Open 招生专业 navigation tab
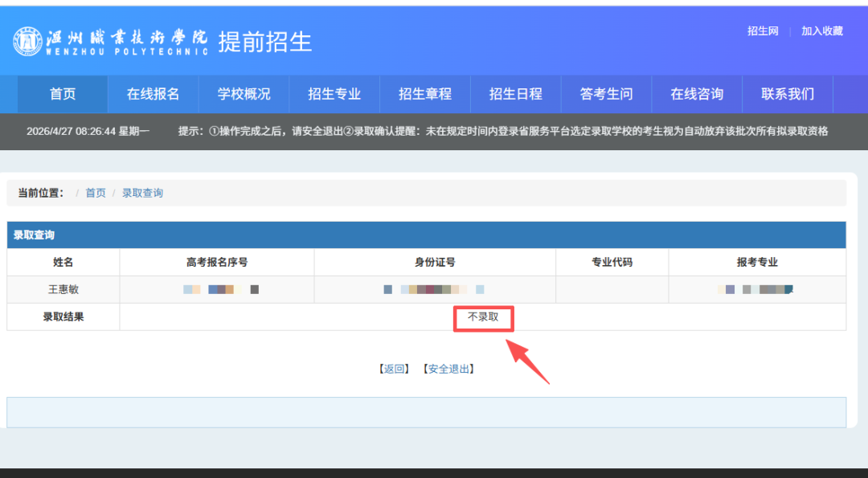The width and height of the screenshot is (868, 478). 334,94
